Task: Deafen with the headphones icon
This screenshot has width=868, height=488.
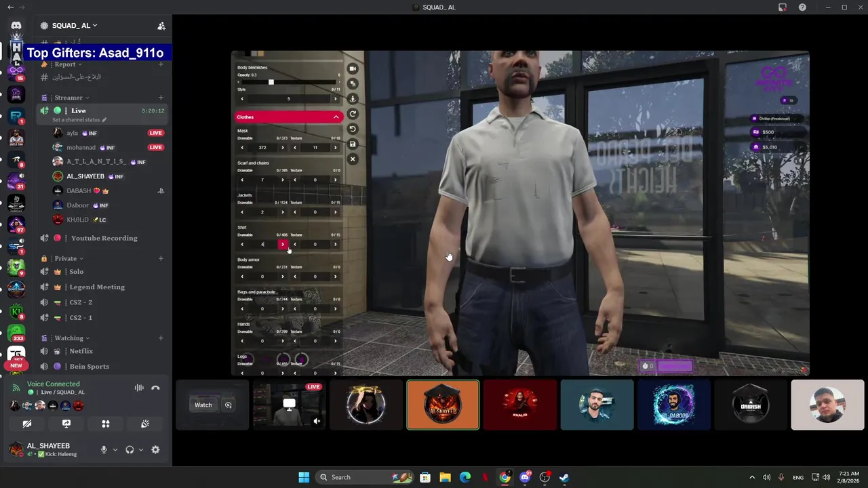Action: [130, 449]
